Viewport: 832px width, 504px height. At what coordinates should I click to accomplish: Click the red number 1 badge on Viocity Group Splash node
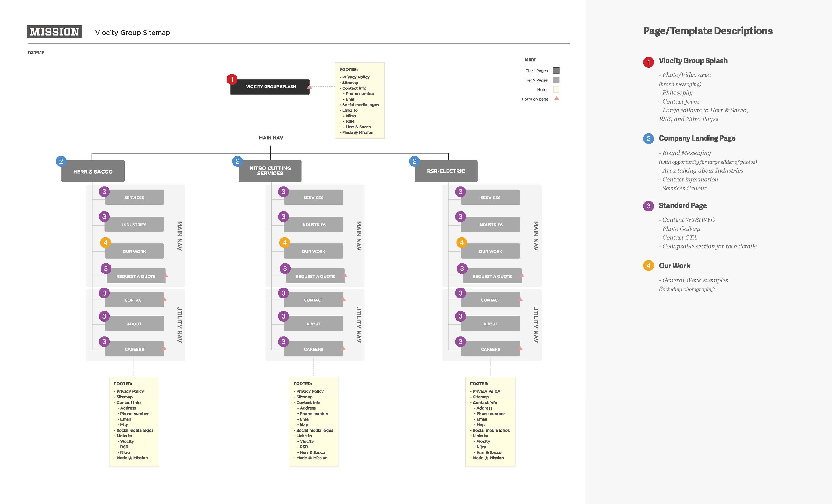click(x=232, y=80)
